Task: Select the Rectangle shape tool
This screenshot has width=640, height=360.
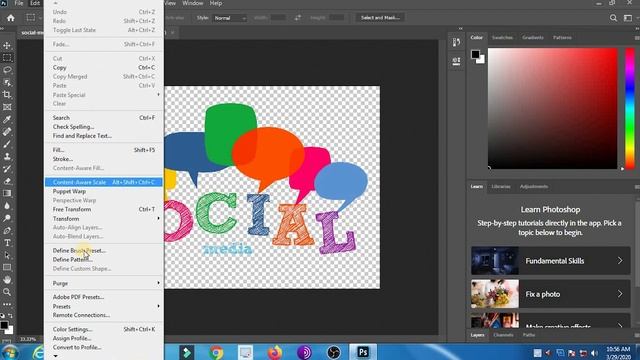Action: coord(7,267)
